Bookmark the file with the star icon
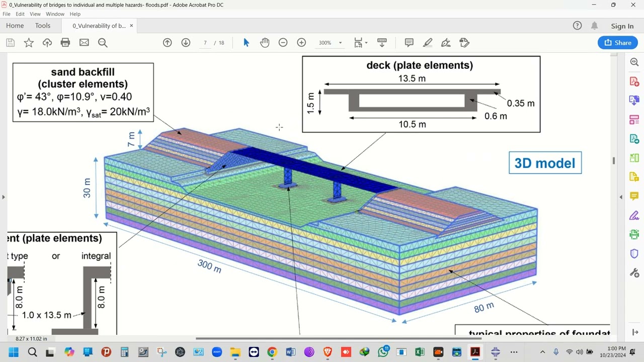The height and width of the screenshot is (362, 644). coord(29,43)
